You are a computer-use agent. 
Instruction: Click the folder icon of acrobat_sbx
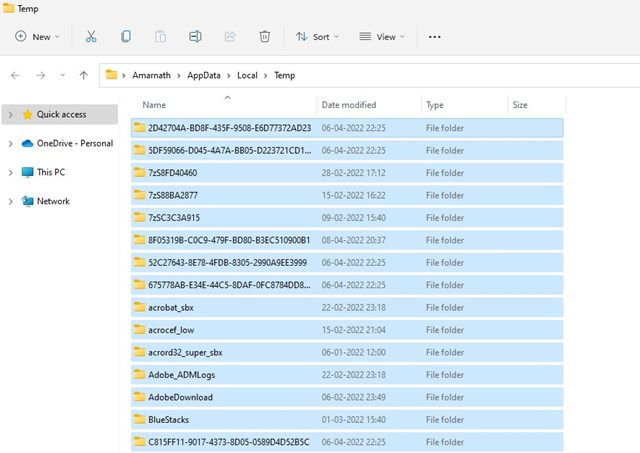coord(140,307)
